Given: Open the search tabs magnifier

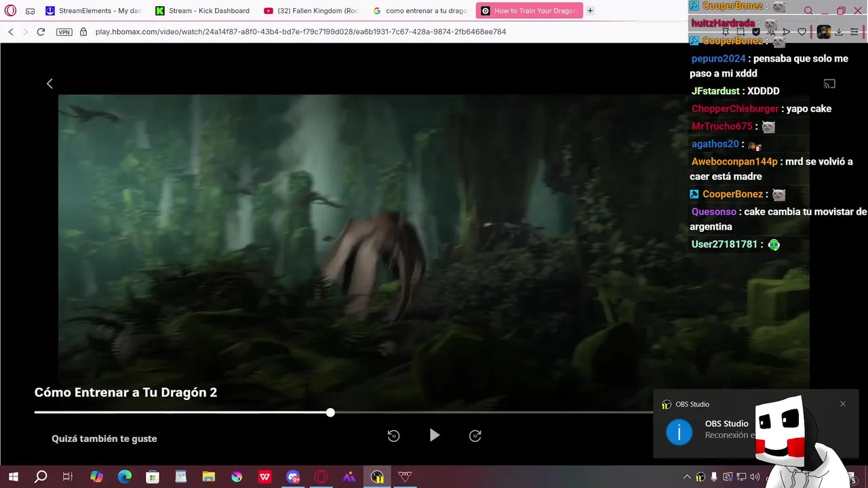Looking at the screenshot, I should tap(808, 11).
